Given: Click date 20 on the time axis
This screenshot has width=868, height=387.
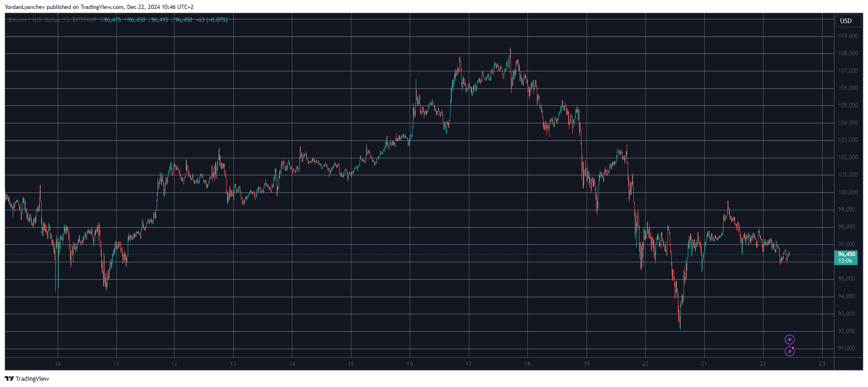Looking at the screenshot, I should 645,364.
